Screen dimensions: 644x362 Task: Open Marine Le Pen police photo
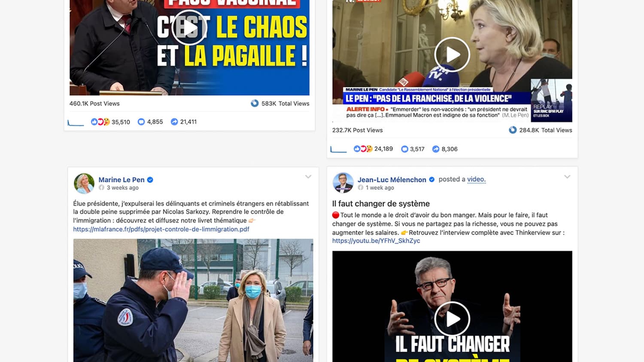(193, 300)
